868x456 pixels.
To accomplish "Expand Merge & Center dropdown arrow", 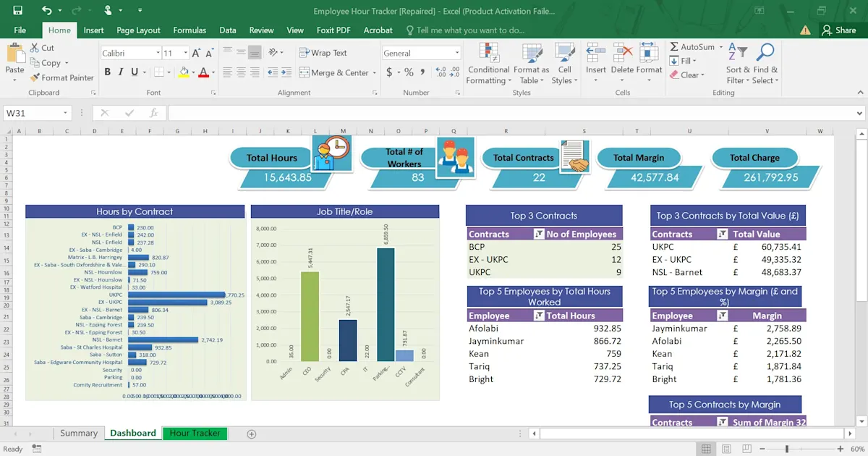I will [374, 72].
